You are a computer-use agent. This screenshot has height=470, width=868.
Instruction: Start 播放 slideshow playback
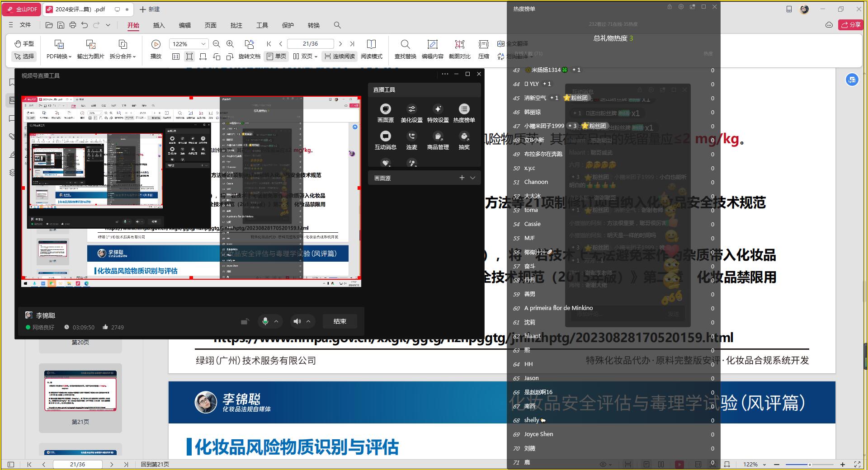pyautogui.click(x=156, y=50)
